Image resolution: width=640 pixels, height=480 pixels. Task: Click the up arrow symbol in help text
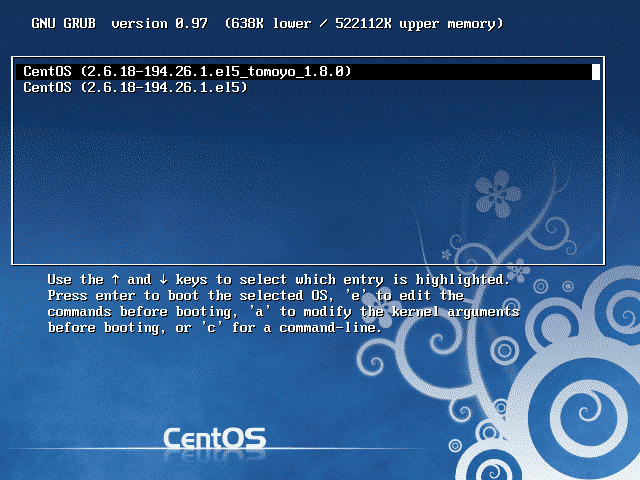coord(115,280)
